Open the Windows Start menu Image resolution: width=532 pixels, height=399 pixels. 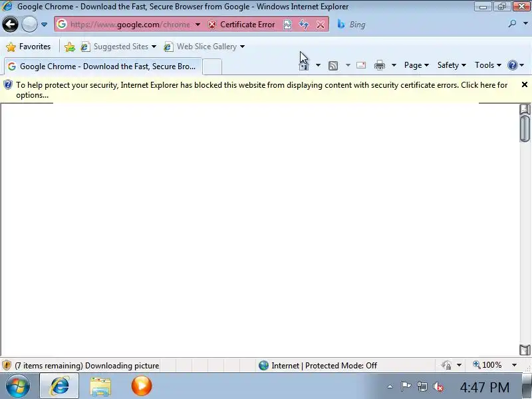coord(18,386)
